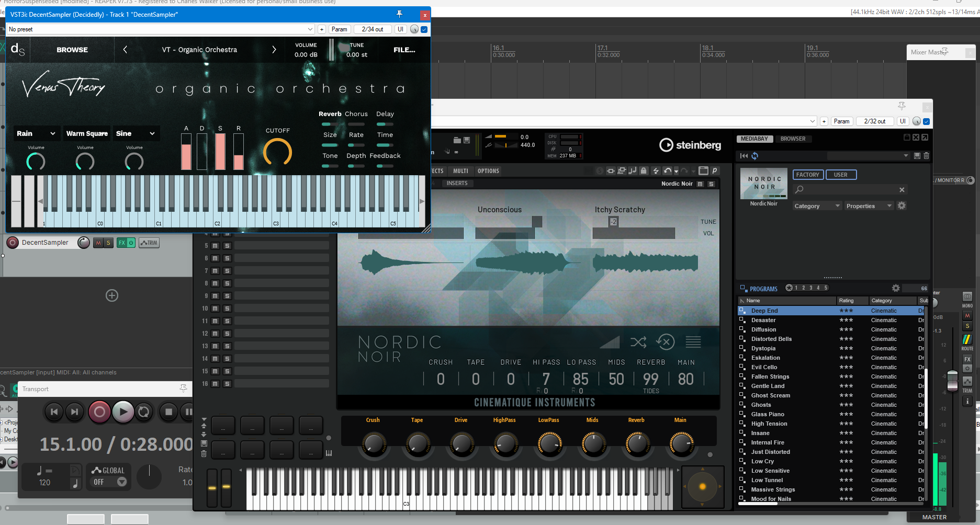Open HALion OPTIONS tab
The height and width of the screenshot is (525, 980).
coord(488,171)
